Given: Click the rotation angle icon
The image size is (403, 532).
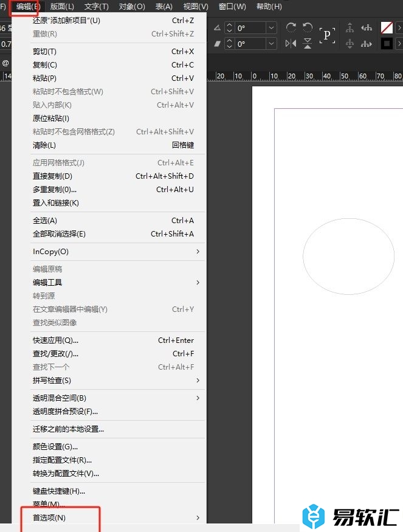Looking at the screenshot, I should click(217, 28).
